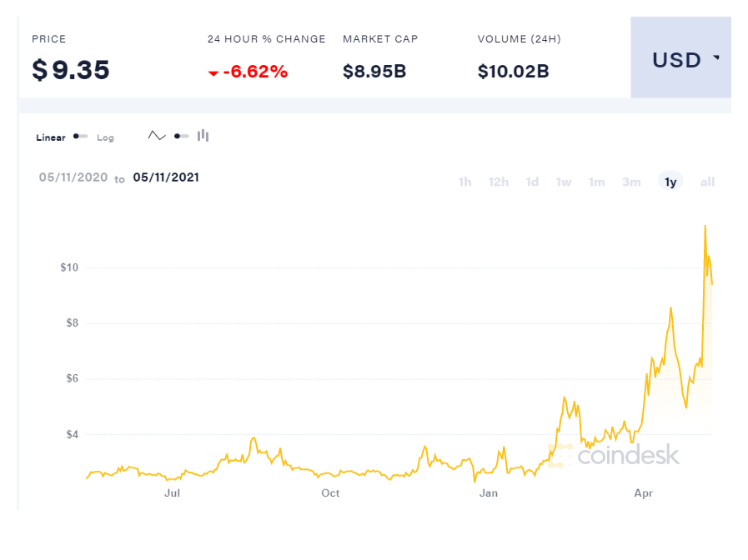Switch scale to Log label
Image resolution: width=748 pixels, height=560 pixels.
(105, 137)
